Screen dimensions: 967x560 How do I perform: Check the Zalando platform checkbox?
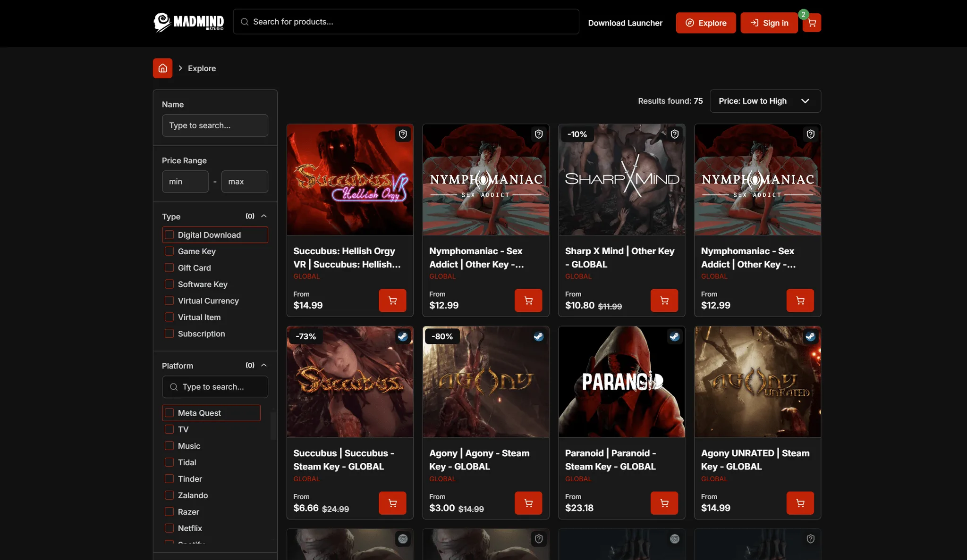(x=169, y=495)
